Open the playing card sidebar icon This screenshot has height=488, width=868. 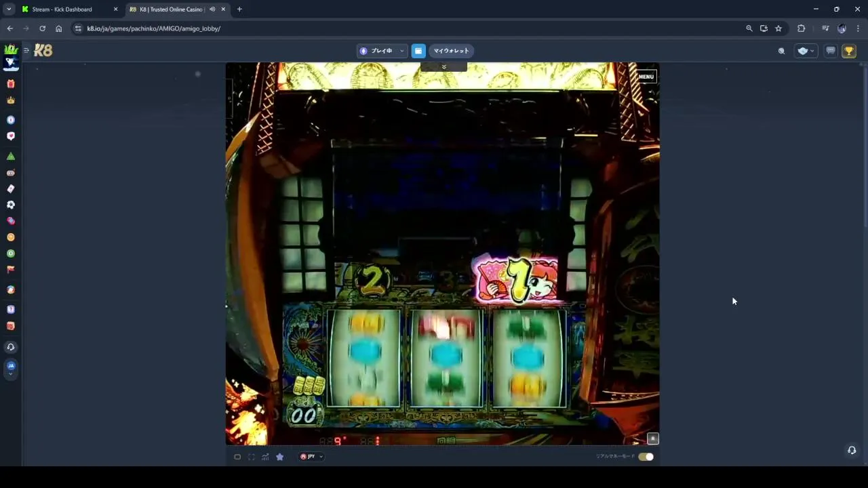[x=10, y=189]
